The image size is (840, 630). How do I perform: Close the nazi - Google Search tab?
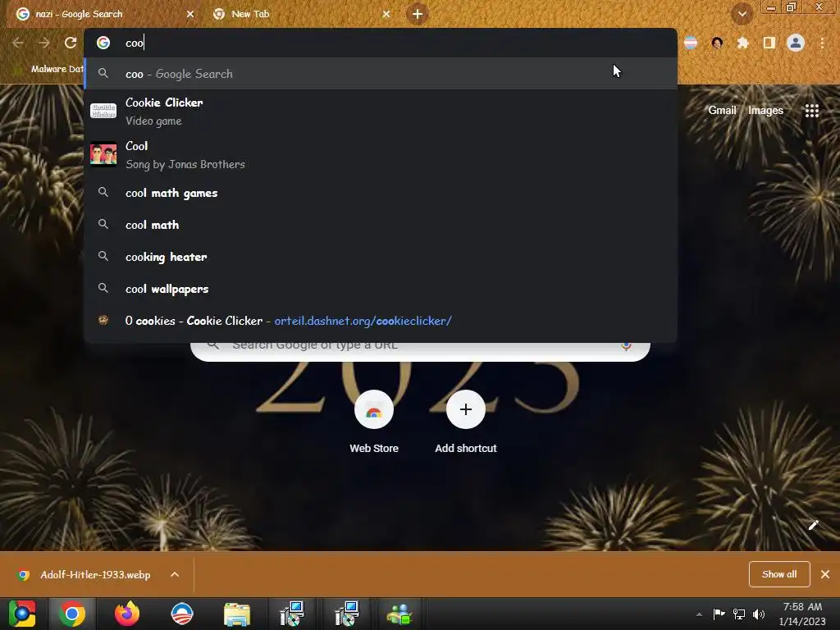coord(190,14)
